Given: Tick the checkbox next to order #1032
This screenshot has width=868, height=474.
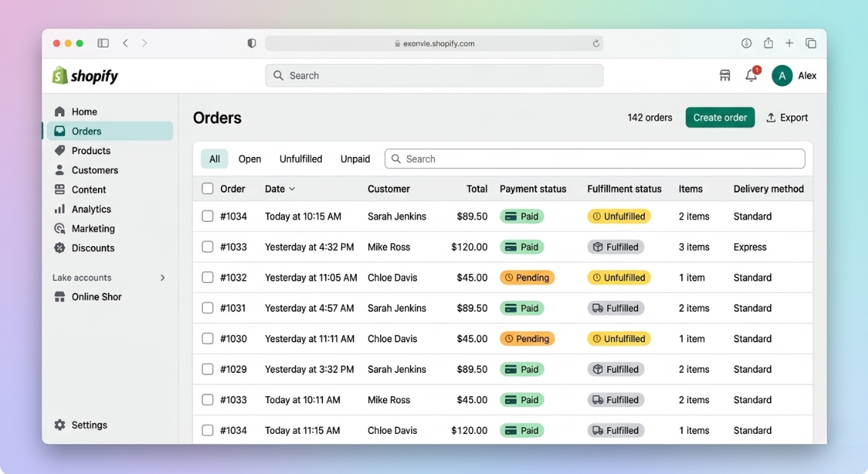Looking at the screenshot, I should [x=207, y=277].
